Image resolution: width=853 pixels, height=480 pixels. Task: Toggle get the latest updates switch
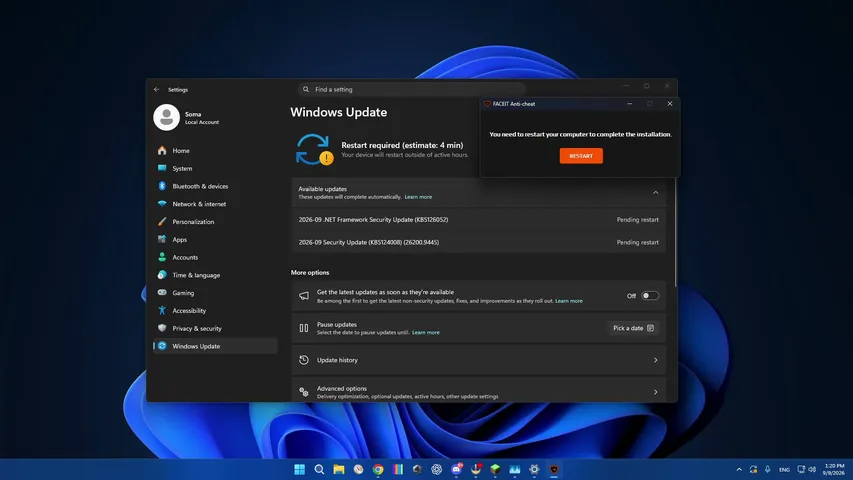click(x=650, y=296)
